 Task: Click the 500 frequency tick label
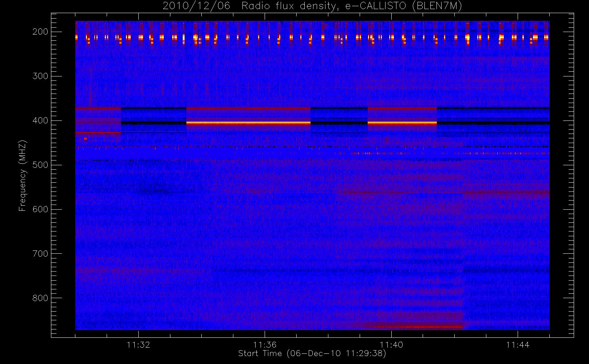[40, 165]
